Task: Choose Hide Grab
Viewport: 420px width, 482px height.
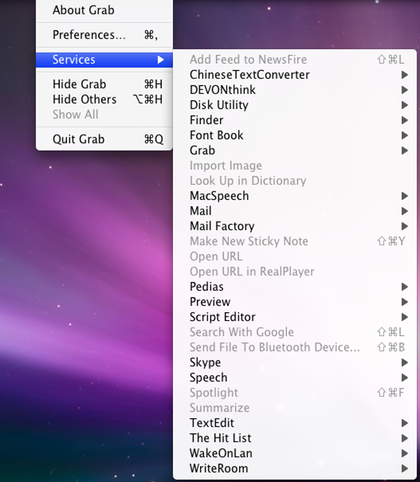Action: [x=104, y=84]
